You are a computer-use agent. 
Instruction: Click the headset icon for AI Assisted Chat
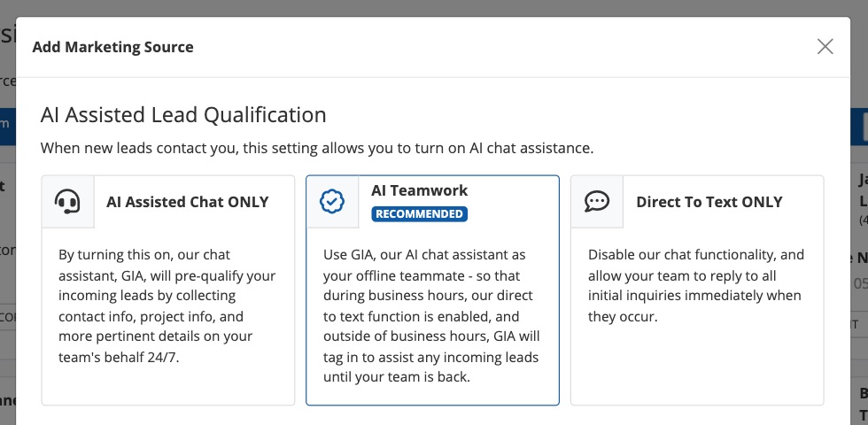tap(68, 202)
